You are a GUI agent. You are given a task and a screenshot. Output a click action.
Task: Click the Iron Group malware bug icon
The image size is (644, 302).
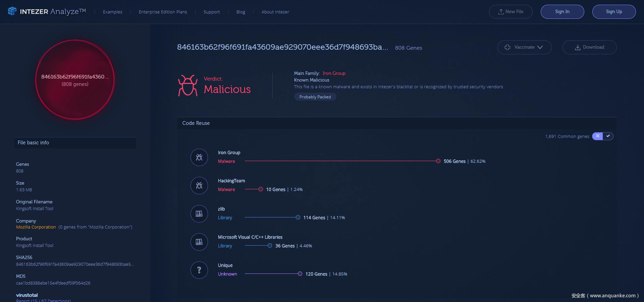(199, 157)
